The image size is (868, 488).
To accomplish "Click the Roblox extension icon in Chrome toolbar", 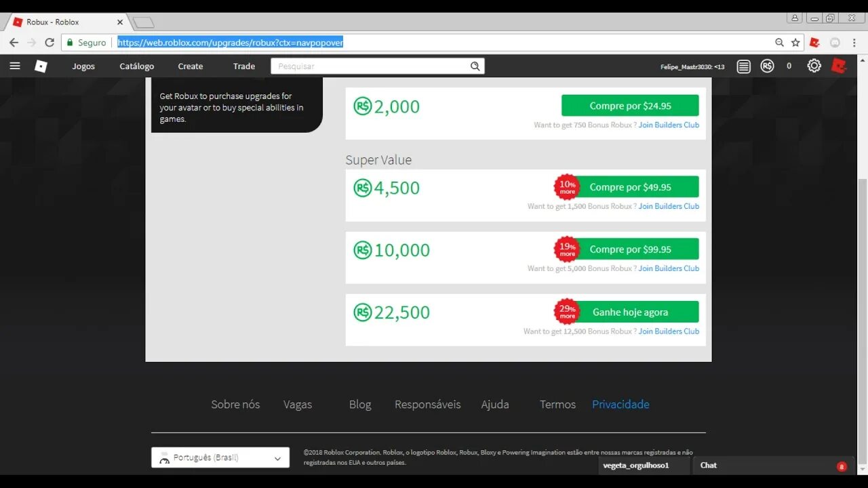I will click(x=814, y=42).
